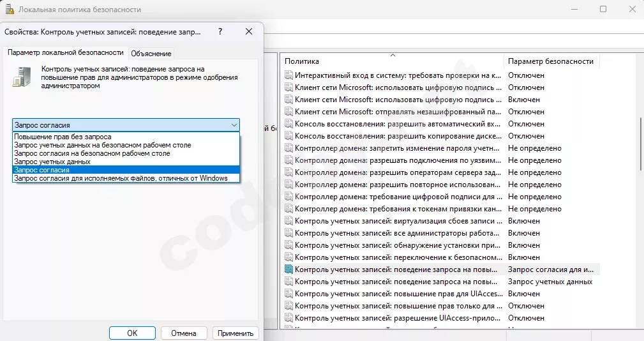The height and width of the screenshot is (341, 644).
Task: Select text Клиент сети Microsoft: отправлять незашифрованный
Action: pos(398,112)
